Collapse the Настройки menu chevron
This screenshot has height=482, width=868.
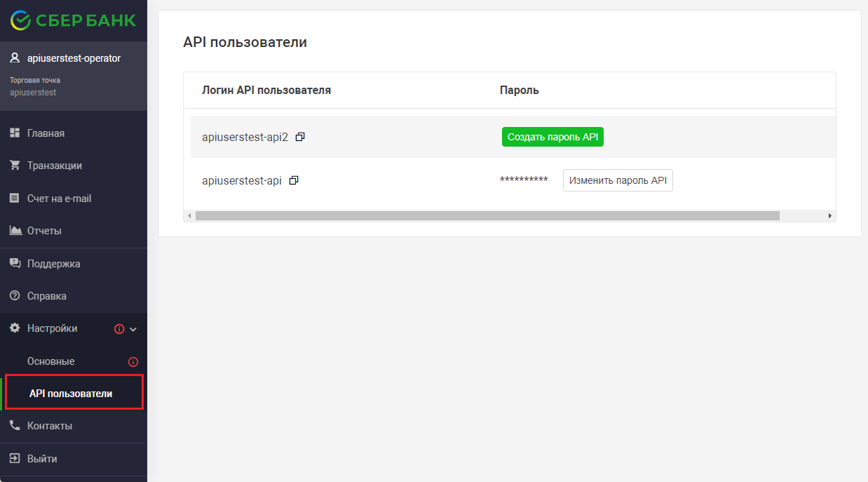tap(133, 329)
